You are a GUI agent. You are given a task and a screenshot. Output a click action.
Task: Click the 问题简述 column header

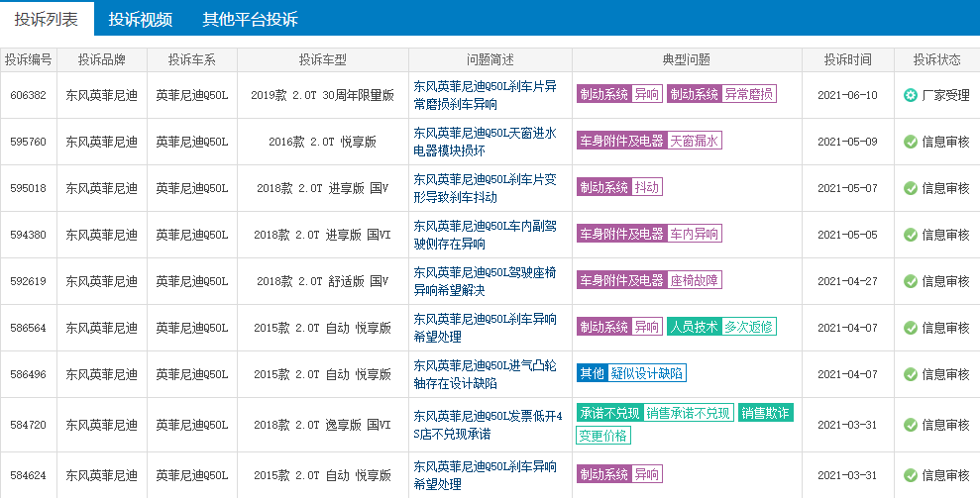490,60
